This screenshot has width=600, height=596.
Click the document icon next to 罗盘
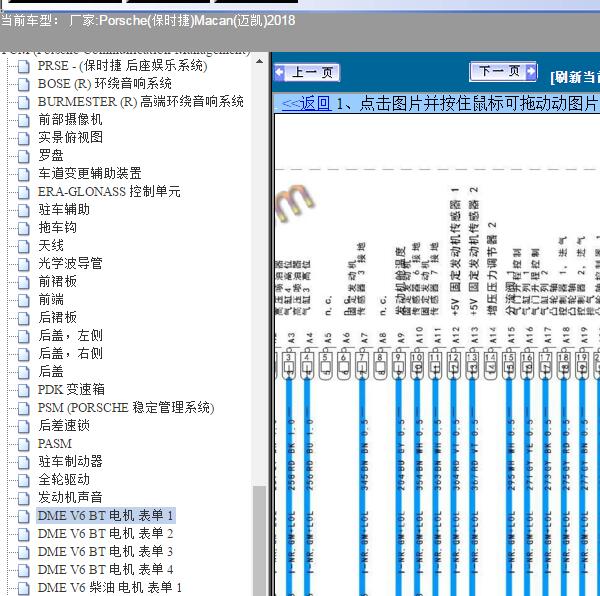[23, 156]
